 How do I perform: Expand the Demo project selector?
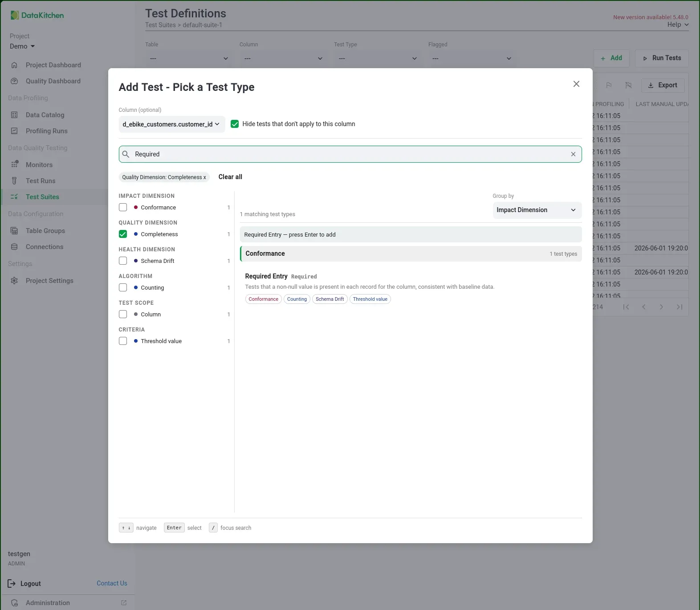(22, 46)
